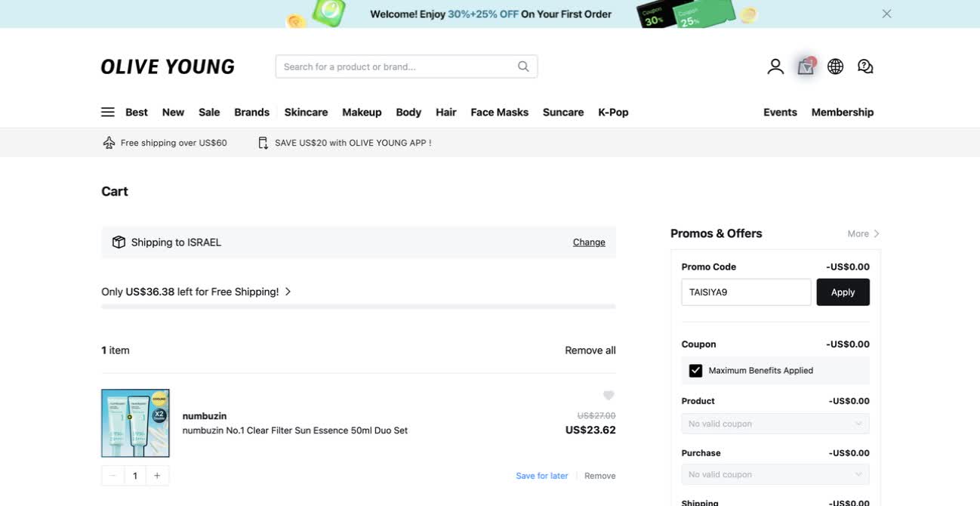Open the account profile icon
Screen dimensions: 980x506
coord(775,66)
